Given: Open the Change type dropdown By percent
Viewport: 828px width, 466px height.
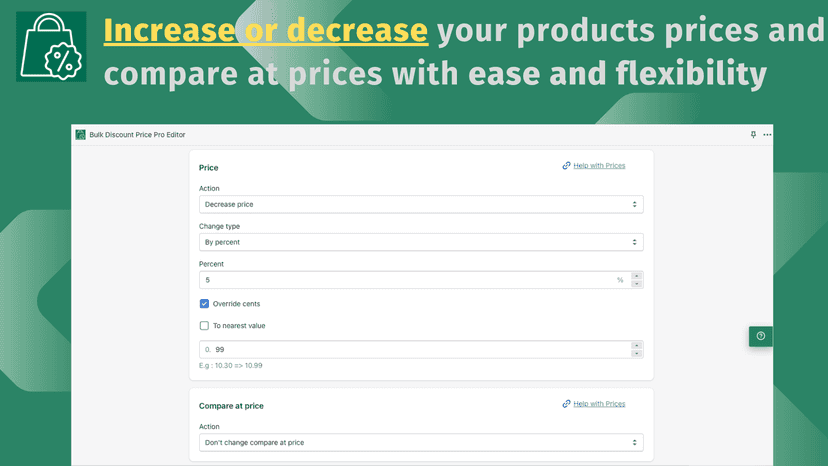Looking at the screenshot, I should pos(421,242).
